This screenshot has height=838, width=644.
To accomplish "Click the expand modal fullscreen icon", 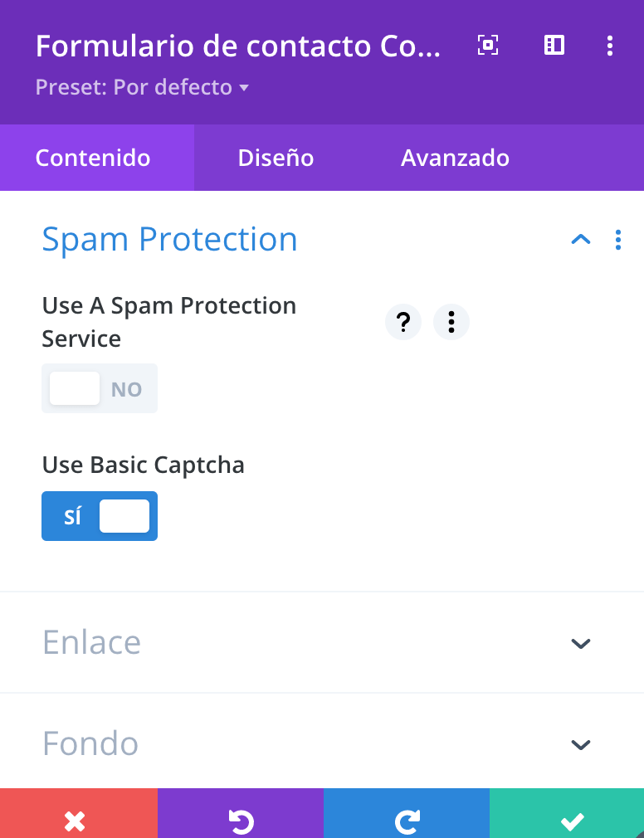I will [x=487, y=46].
